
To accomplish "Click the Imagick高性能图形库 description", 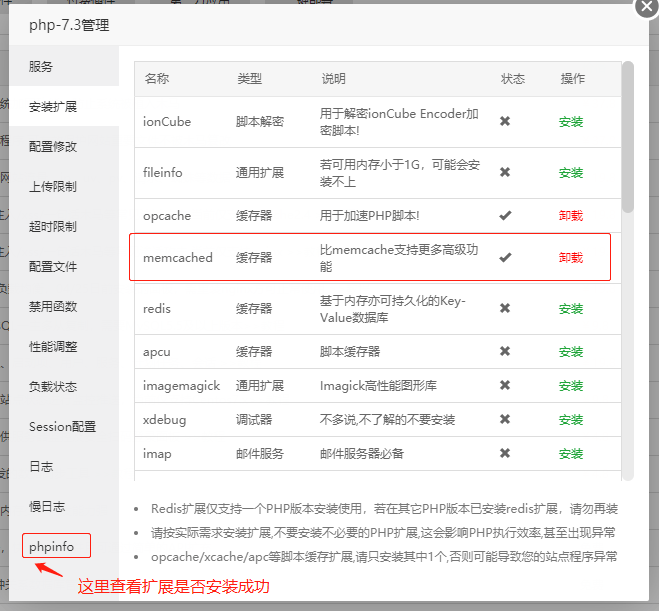I will [x=378, y=386].
